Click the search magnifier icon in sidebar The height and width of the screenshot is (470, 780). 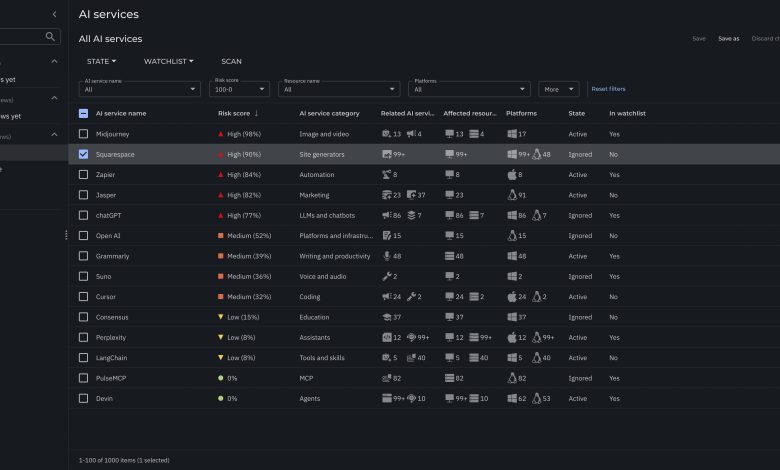50,36
